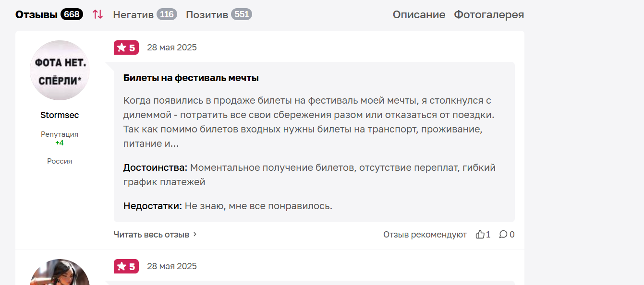Click Stormsec's reputation +4 value
This screenshot has width=644, height=285.
[x=60, y=143]
